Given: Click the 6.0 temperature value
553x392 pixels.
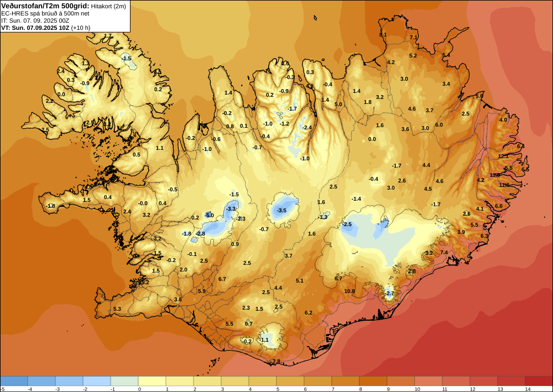Looking at the screenshot, I should [439, 125].
